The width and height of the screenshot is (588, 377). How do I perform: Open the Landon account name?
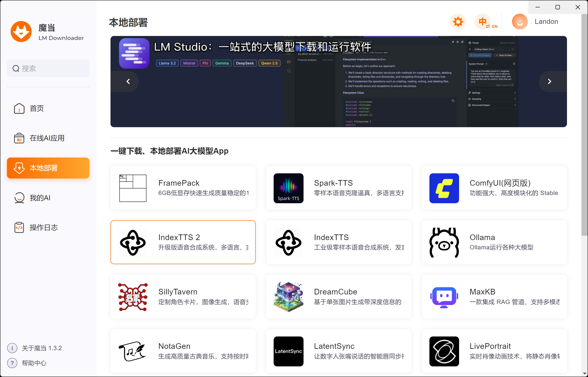(546, 21)
